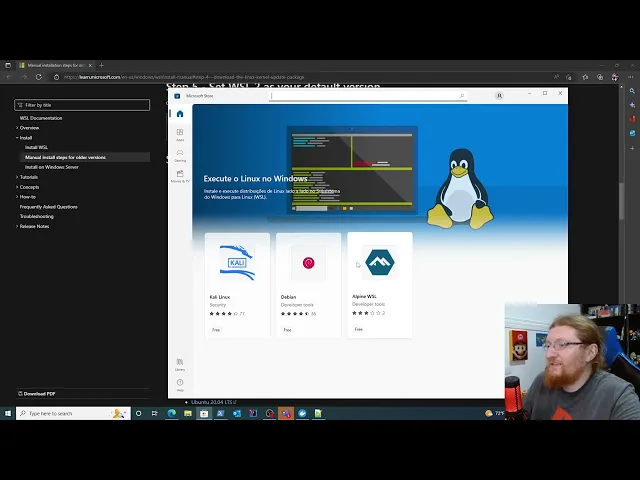The height and width of the screenshot is (480, 640).
Task: Click the Edge address bar URL
Action: click(x=184, y=77)
